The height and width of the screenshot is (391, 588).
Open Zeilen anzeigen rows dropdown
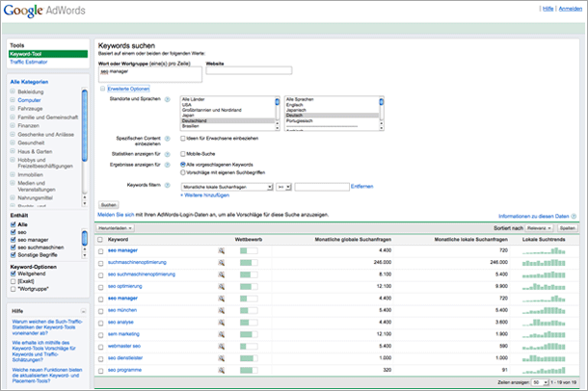point(541,382)
